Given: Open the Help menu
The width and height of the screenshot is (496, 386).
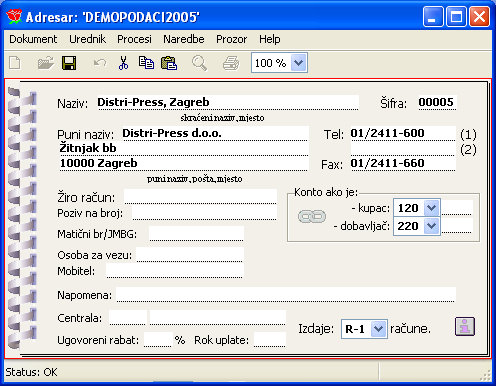Looking at the screenshot, I should [x=270, y=39].
